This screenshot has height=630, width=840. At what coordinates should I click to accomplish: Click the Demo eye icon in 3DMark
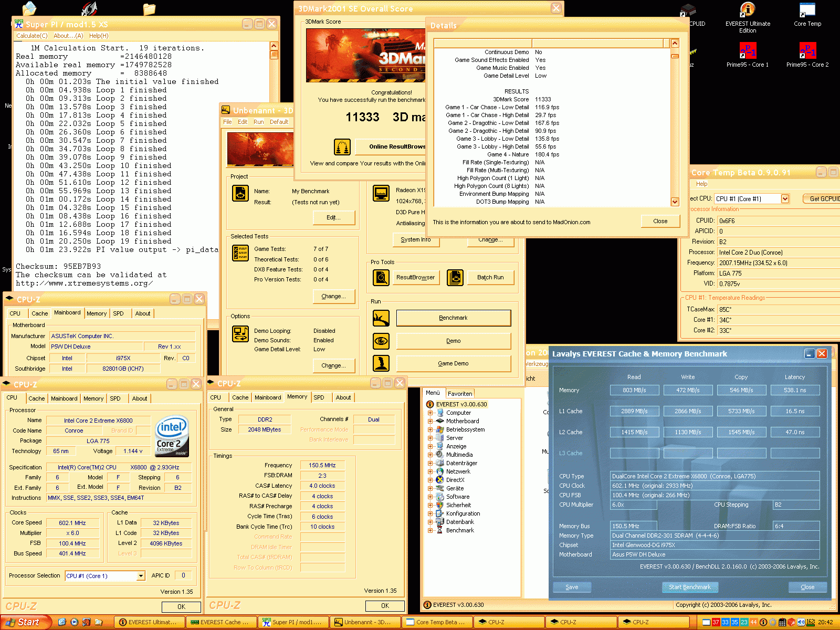381,341
